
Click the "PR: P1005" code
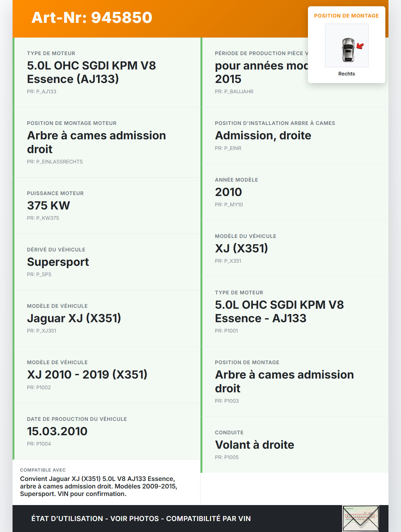coord(227,457)
